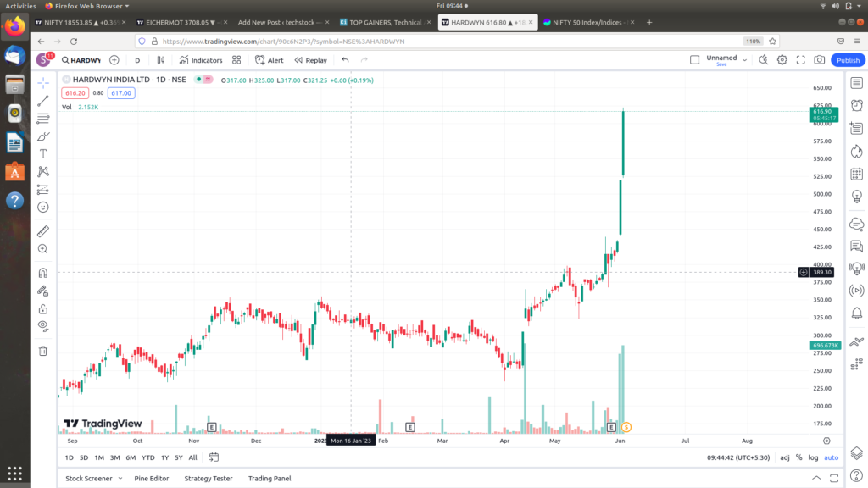868x488 pixels.
Task: Toggle log scale on price axis
Action: tap(814, 457)
